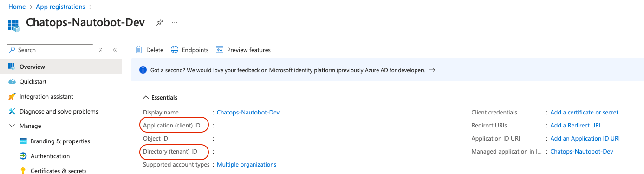Go to App registrations breadcrumb
The width and height of the screenshot is (644, 174).
coord(60,7)
